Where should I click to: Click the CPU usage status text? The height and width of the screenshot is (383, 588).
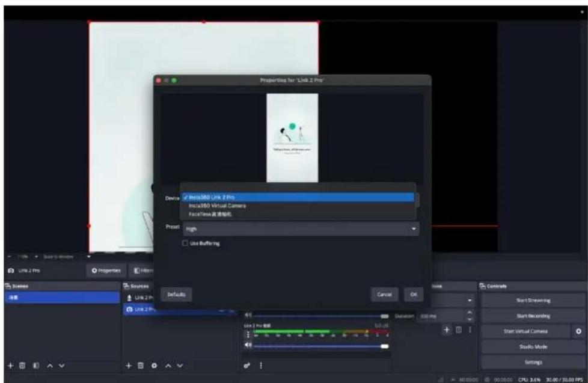(x=529, y=379)
